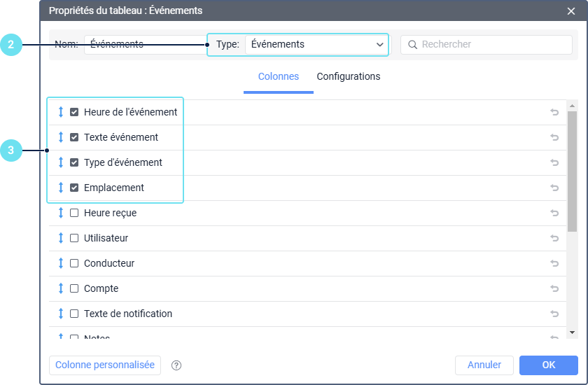This screenshot has width=588, height=385.
Task: Reset the Type d'événement column name
Action: (554, 162)
